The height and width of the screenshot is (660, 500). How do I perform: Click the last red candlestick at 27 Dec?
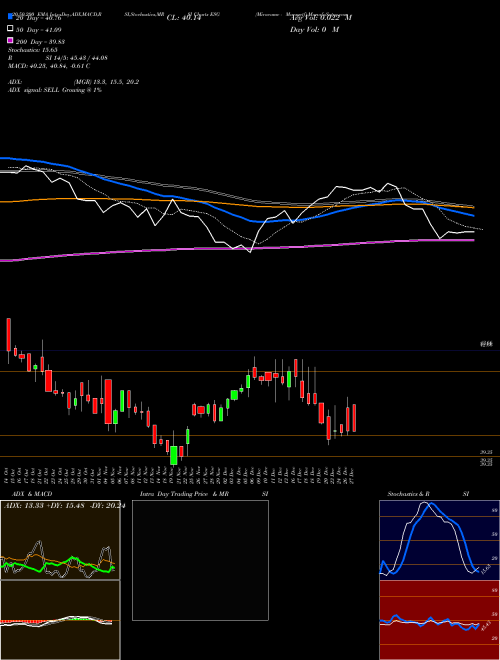click(354, 418)
